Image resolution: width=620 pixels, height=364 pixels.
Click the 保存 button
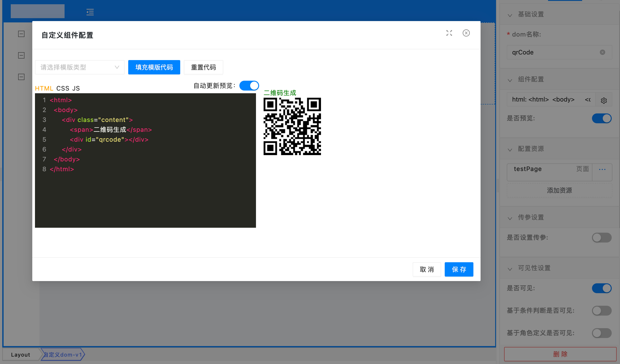click(x=459, y=269)
